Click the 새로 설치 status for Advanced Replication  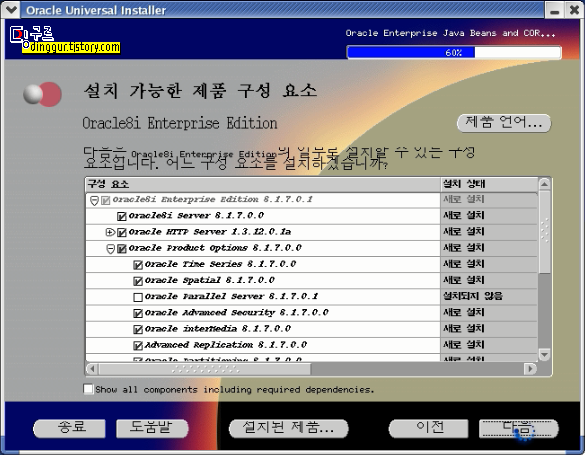[463, 345]
